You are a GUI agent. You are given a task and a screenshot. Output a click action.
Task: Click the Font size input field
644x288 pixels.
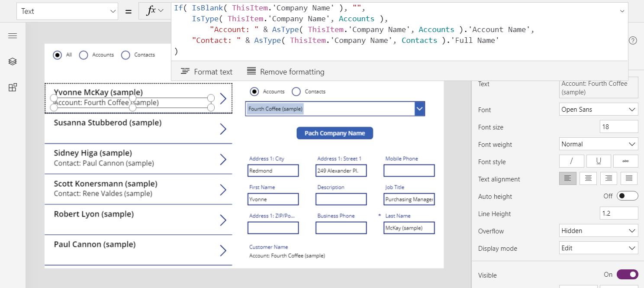(619, 126)
